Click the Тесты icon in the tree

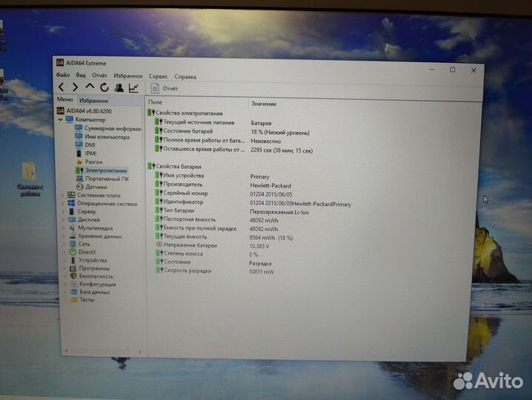coord(74,300)
